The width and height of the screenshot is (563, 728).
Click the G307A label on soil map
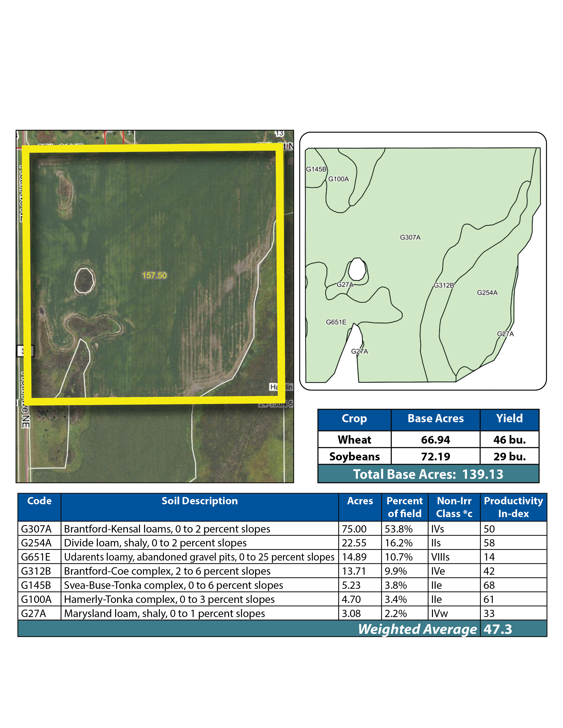click(x=410, y=237)
